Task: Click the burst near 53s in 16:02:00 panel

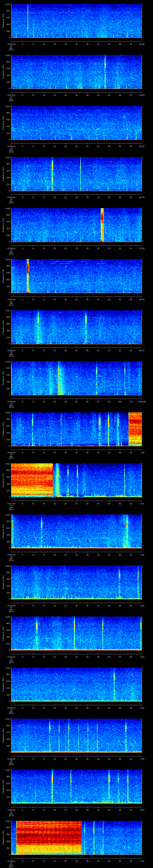Action: click(x=127, y=530)
